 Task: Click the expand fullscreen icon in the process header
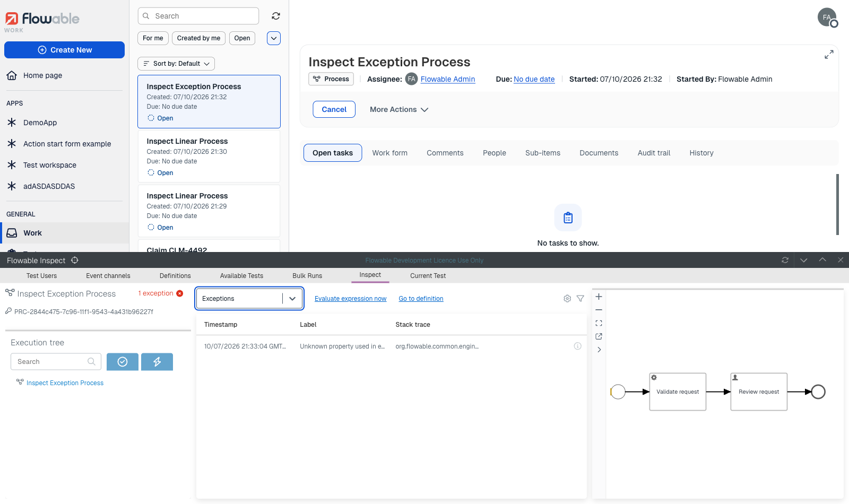click(x=829, y=55)
